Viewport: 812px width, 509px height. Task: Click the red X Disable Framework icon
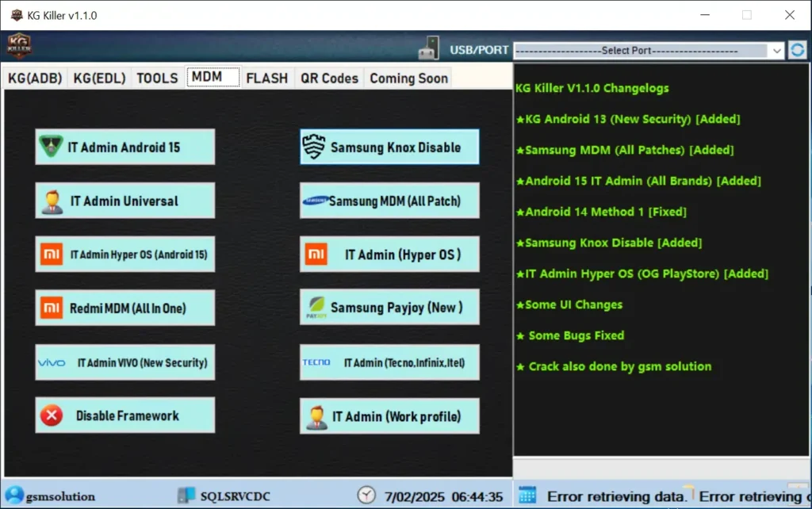52,415
